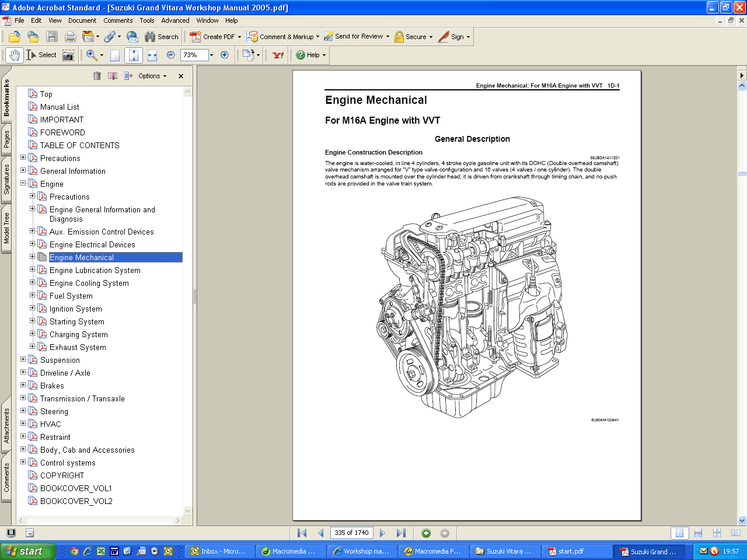Switch to Inbox - Micro... taskbar window
The width and height of the screenshot is (747, 560).
pos(220,551)
